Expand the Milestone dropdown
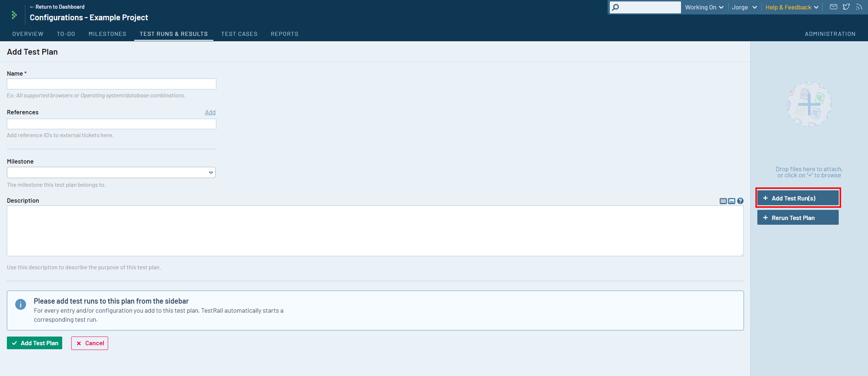 point(111,173)
